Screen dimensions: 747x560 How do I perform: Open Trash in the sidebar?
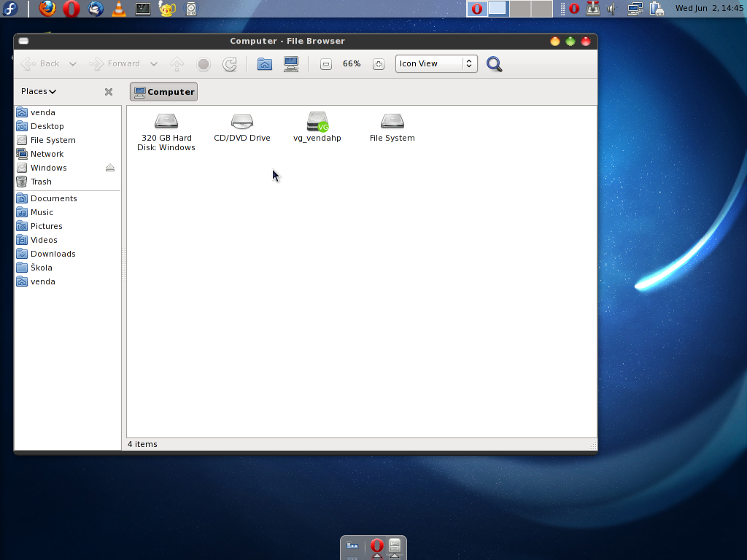[68, 182]
